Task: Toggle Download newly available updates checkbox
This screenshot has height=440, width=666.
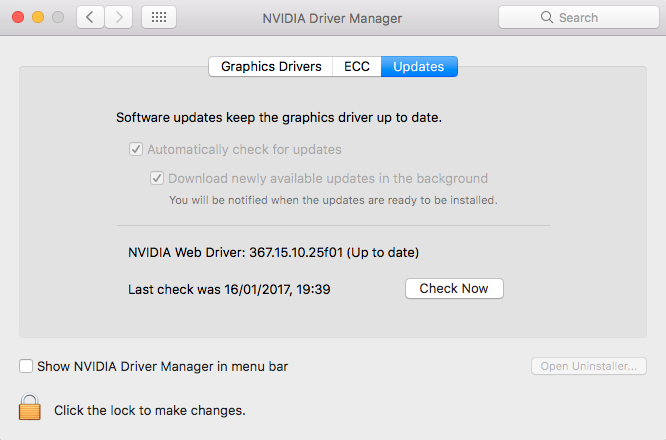Action: (x=157, y=178)
